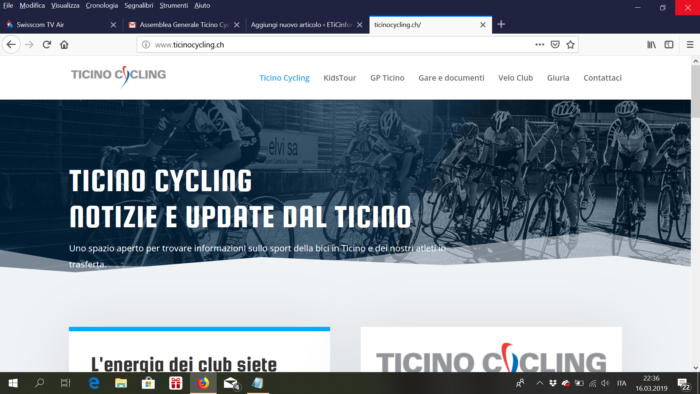
Task: Open the volume speaker tray icon
Action: point(605,383)
